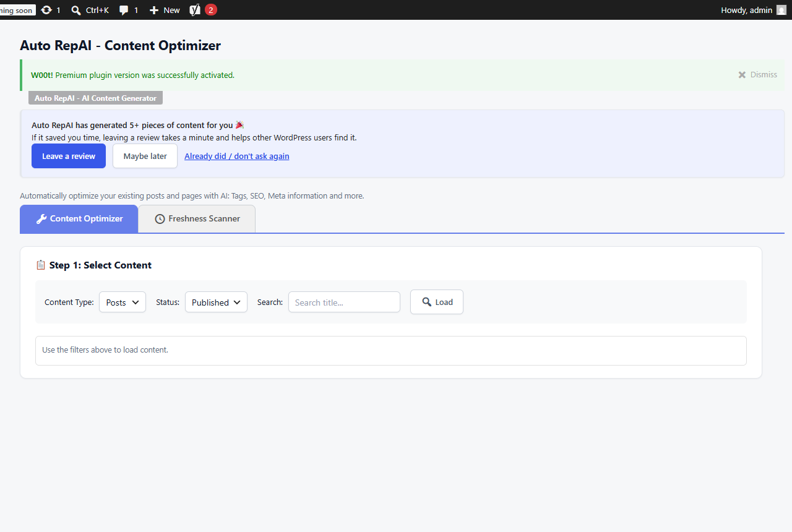Click the updates refresh icon in admin bar
792x532 pixels.
point(46,10)
